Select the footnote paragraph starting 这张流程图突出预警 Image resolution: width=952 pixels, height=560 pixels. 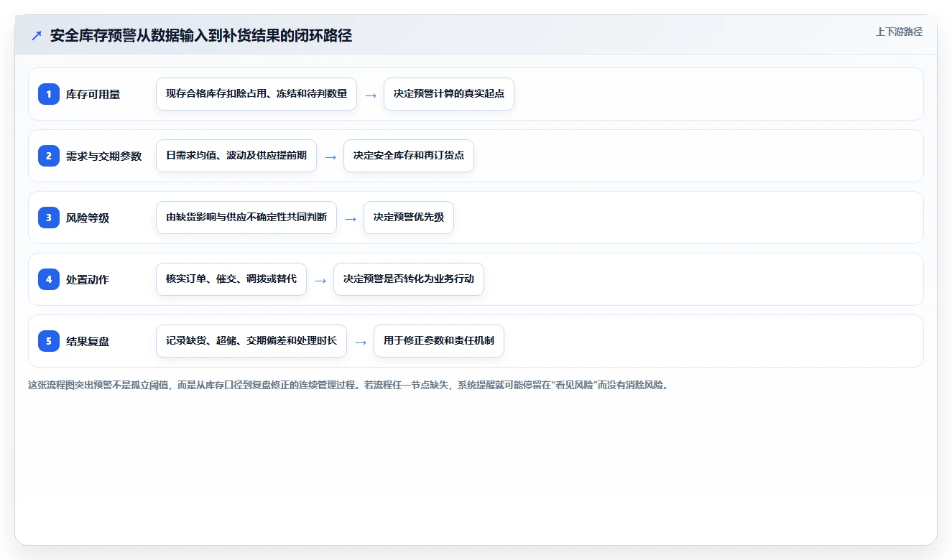[348, 385]
